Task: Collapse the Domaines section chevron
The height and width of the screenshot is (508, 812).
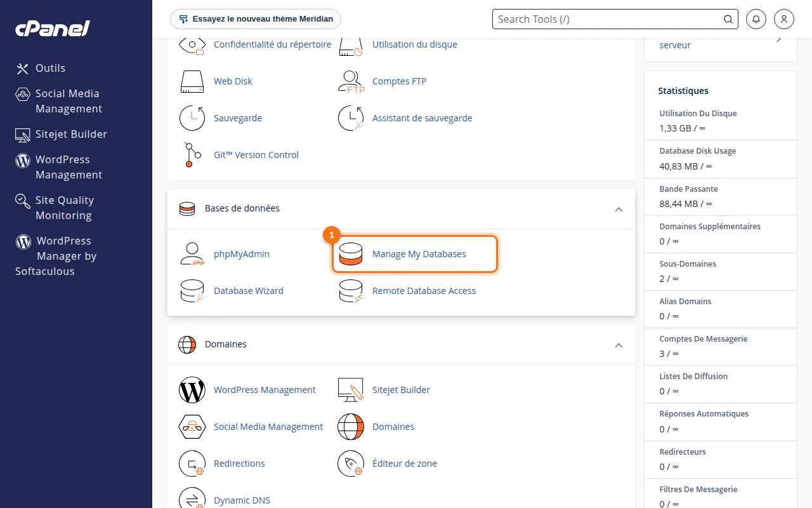Action: click(619, 345)
